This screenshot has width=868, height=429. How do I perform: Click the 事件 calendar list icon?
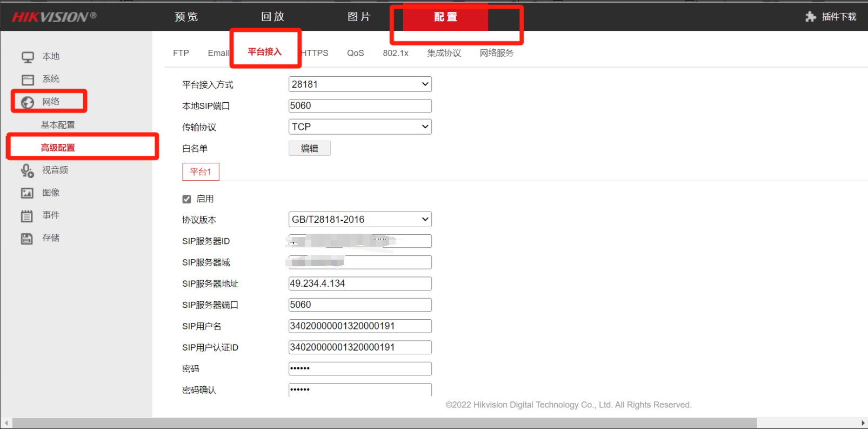(27, 216)
